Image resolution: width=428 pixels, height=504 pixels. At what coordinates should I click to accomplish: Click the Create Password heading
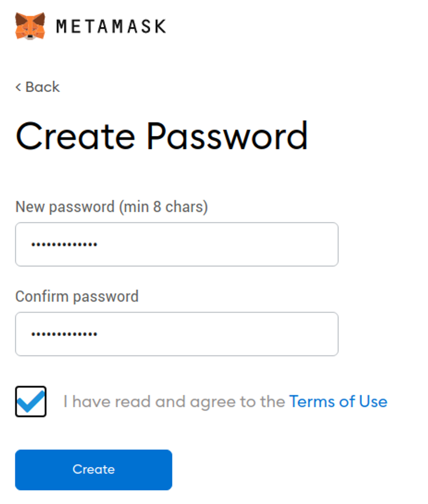(162, 136)
